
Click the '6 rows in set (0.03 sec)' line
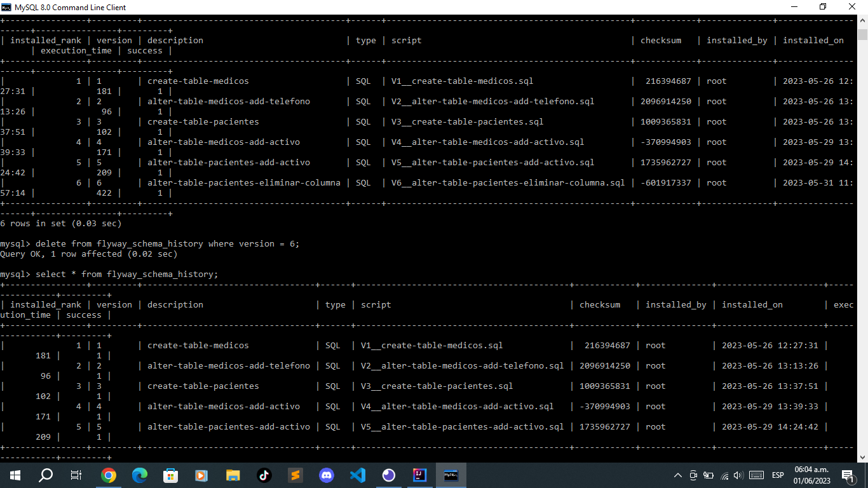[61, 224]
